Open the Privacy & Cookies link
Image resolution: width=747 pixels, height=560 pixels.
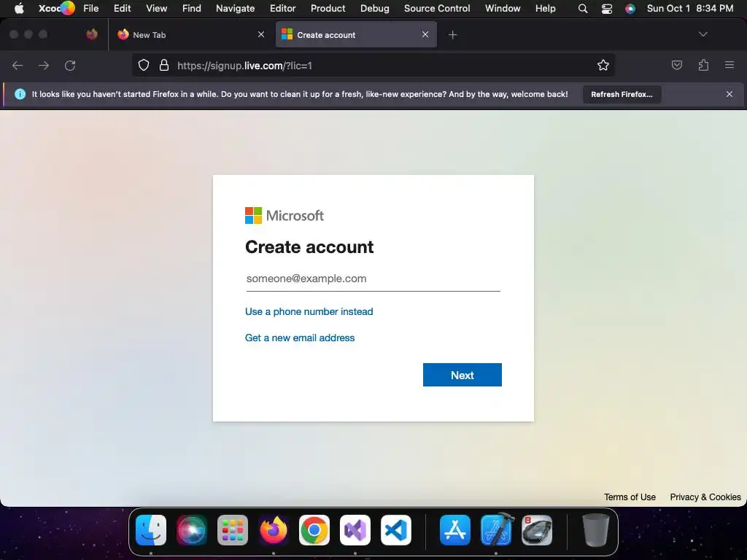705,497
